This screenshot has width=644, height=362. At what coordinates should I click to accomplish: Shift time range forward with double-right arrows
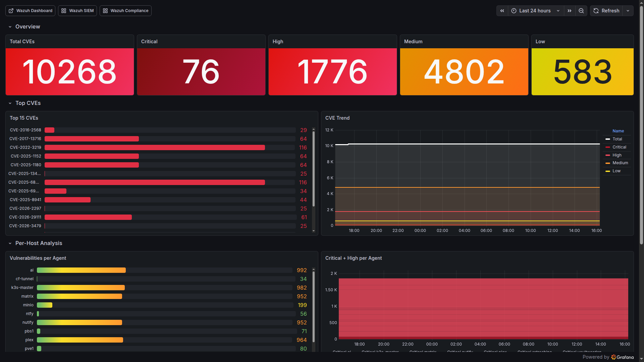(570, 11)
